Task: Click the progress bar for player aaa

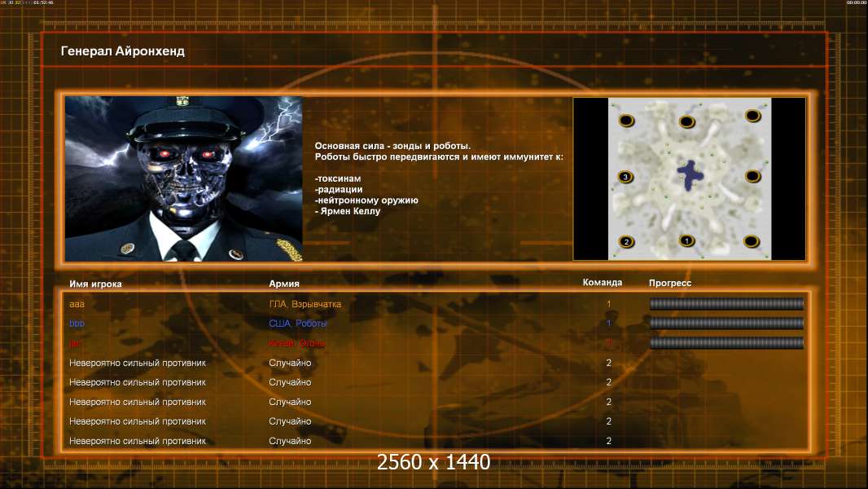Action: pos(726,303)
